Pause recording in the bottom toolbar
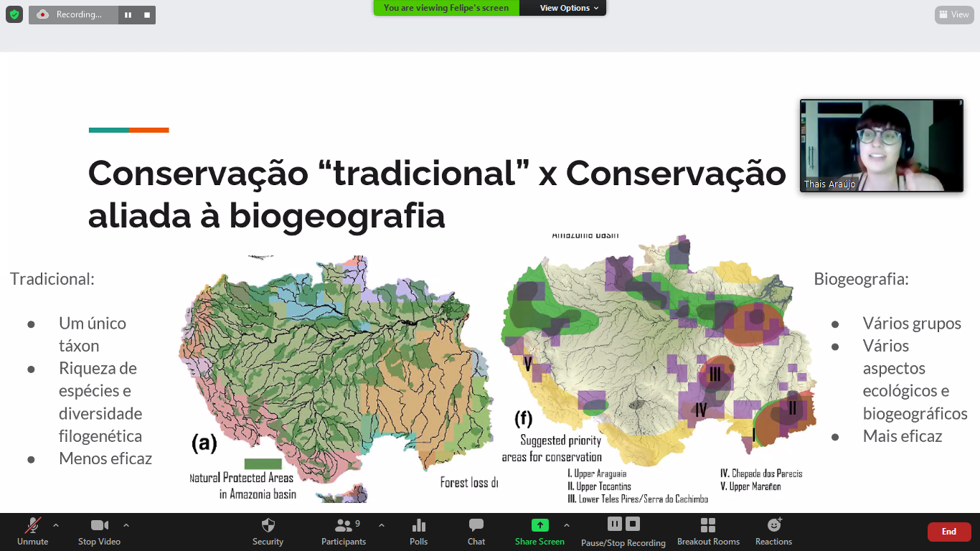 tap(615, 524)
